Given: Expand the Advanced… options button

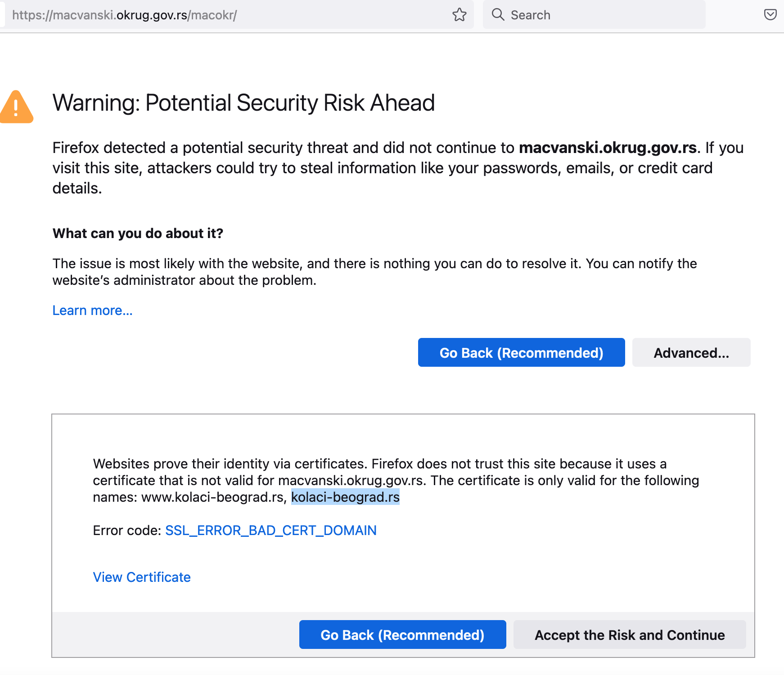Looking at the screenshot, I should pyautogui.click(x=691, y=352).
